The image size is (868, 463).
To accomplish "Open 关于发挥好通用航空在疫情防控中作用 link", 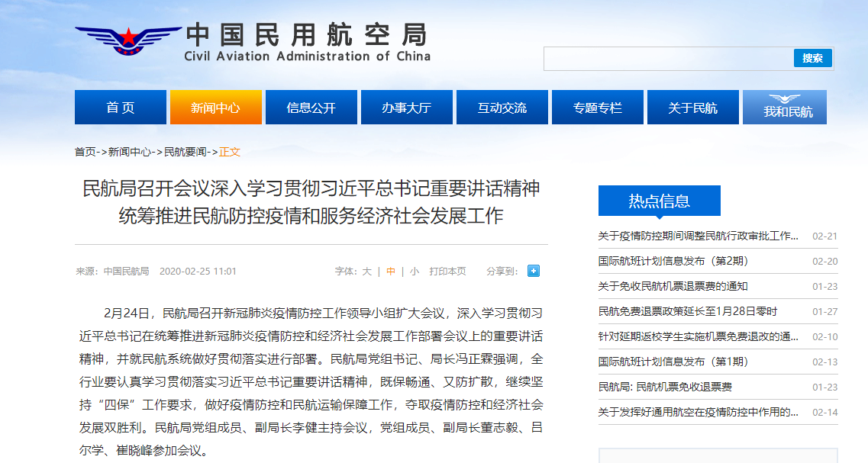I will click(698, 412).
